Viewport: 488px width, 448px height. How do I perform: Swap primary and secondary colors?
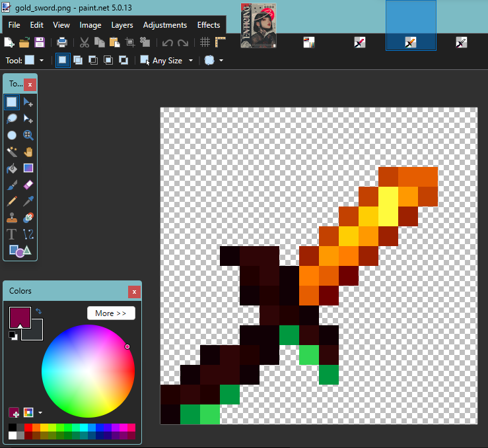[x=38, y=311]
